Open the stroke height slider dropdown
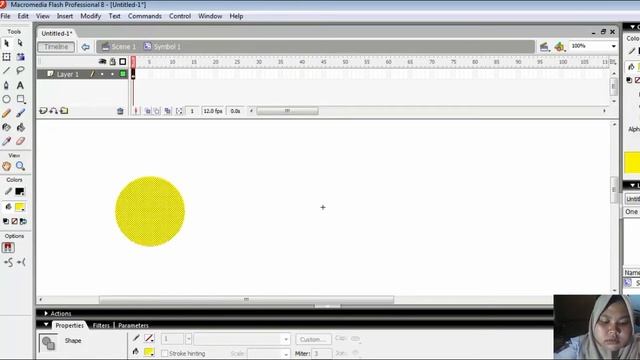This screenshot has height=360, width=640. (188, 339)
